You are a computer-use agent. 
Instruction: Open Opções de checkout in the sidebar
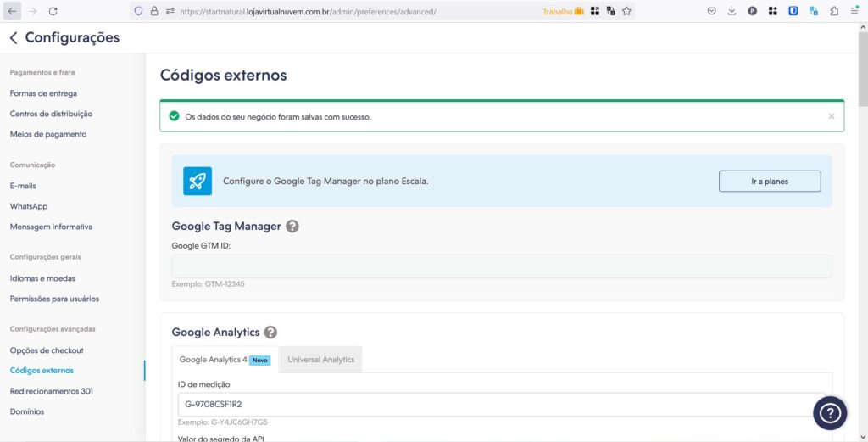(47, 350)
